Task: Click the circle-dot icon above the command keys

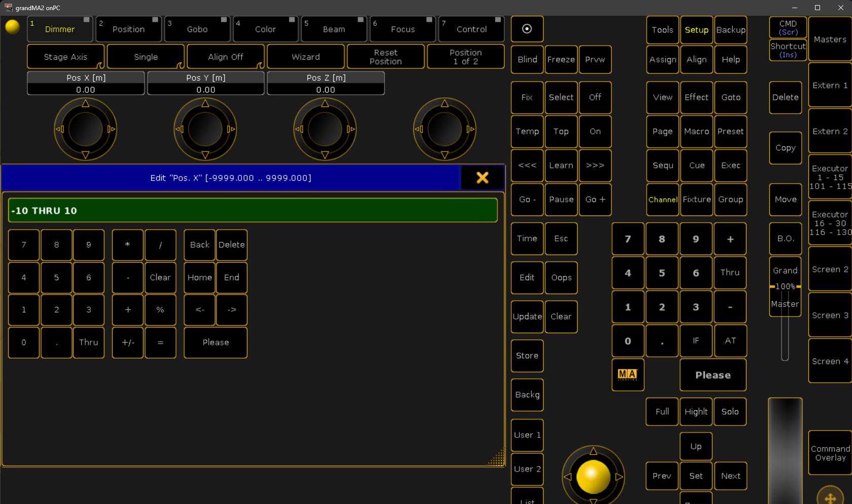Action: (527, 29)
